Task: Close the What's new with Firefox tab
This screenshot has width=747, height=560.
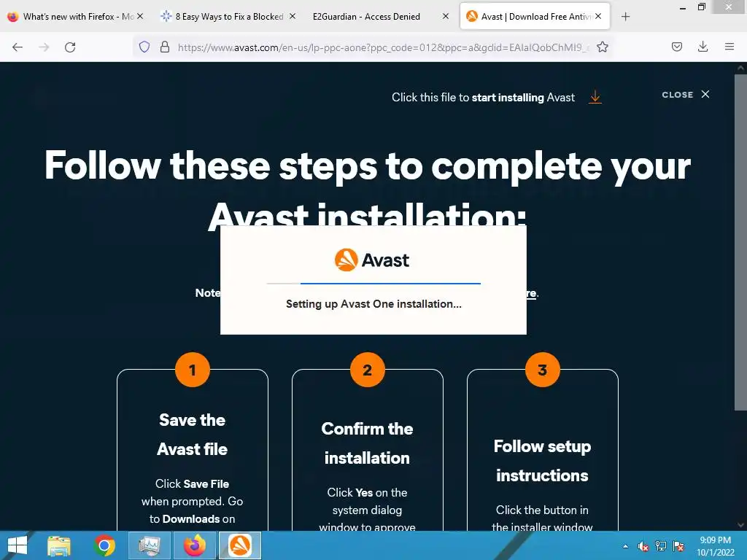Action: 140,16
